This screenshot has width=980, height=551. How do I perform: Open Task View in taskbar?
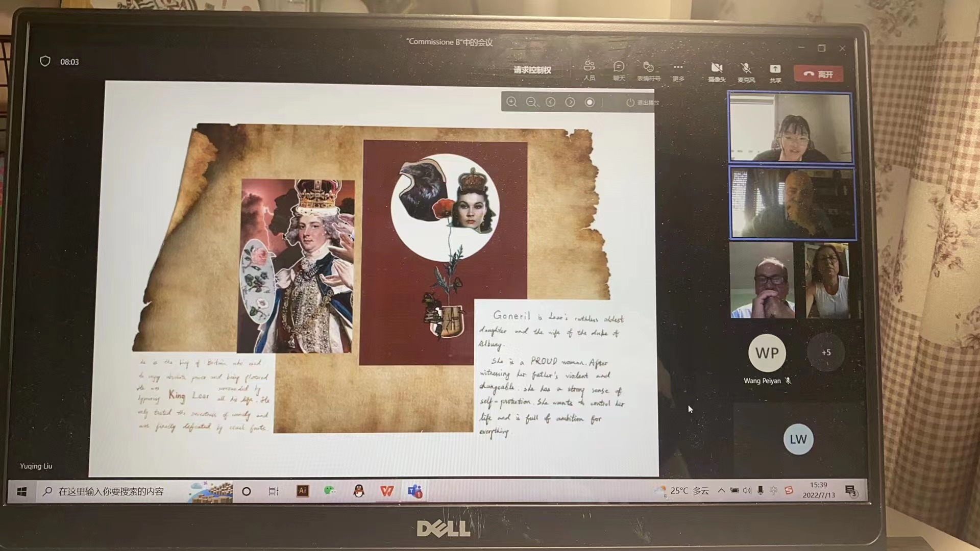(x=274, y=491)
